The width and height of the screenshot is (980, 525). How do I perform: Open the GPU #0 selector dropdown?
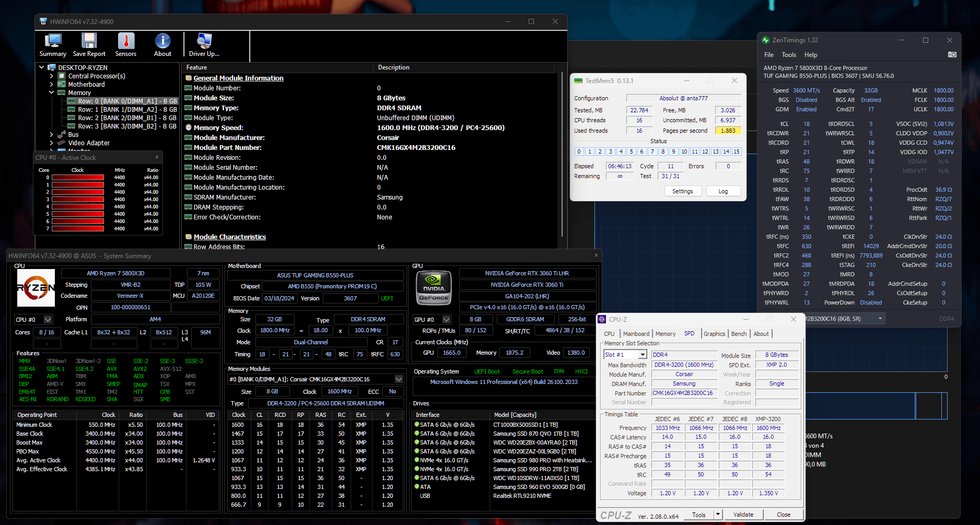(447, 319)
